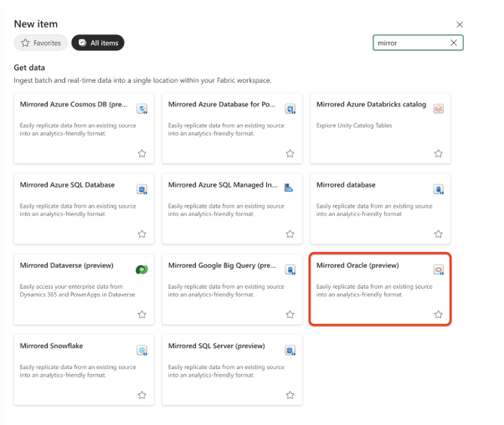Click the Mirrored Azure Cosmos DB icon

point(142,109)
